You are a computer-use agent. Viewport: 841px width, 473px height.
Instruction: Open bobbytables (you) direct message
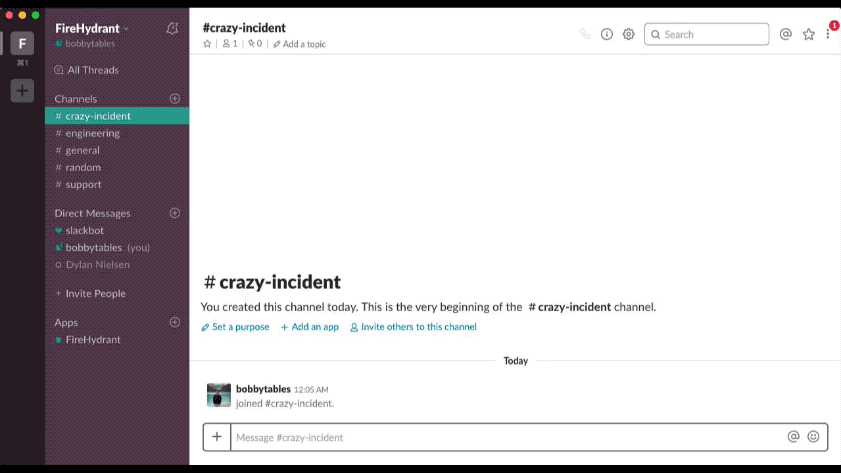[x=117, y=247]
